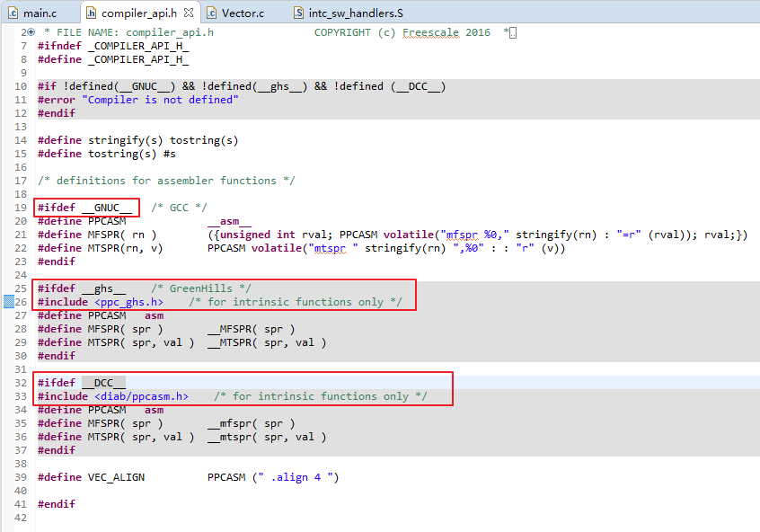Click the assembly file icon on the intc_sw_handlers.S tab
760x532 pixels.
298,13
